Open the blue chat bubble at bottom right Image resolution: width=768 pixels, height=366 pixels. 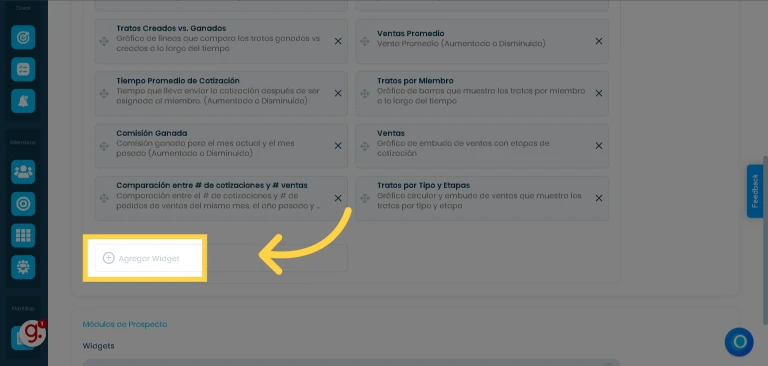pyautogui.click(x=739, y=342)
